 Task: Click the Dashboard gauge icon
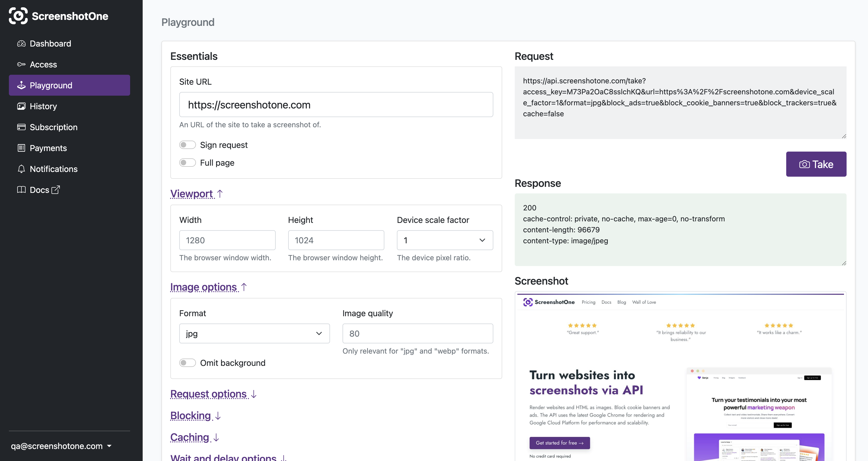21,43
